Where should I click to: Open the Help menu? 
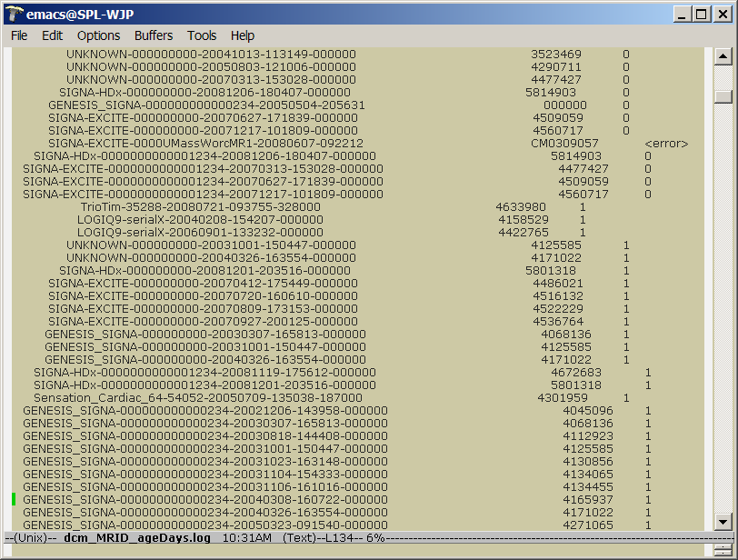coord(243,35)
